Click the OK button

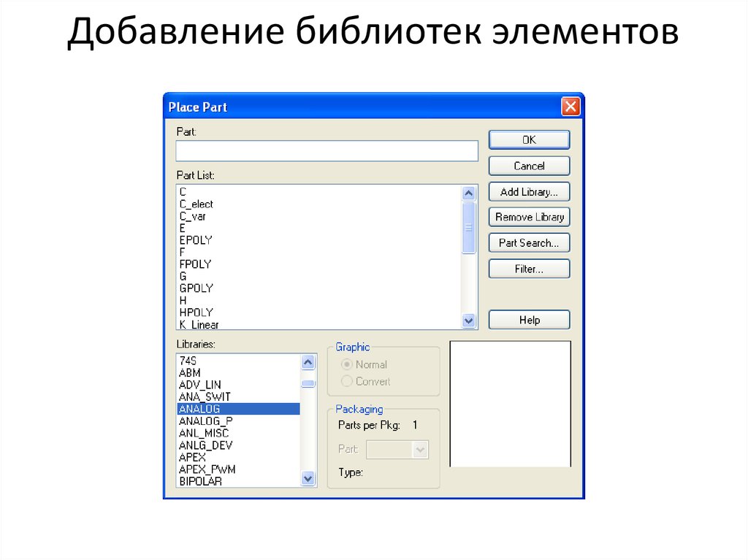[x=529, y=139]
